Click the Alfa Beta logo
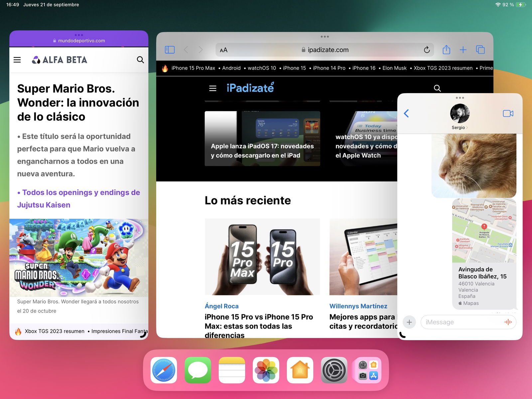This screenshot has height=399, width=532. point(60,60)
